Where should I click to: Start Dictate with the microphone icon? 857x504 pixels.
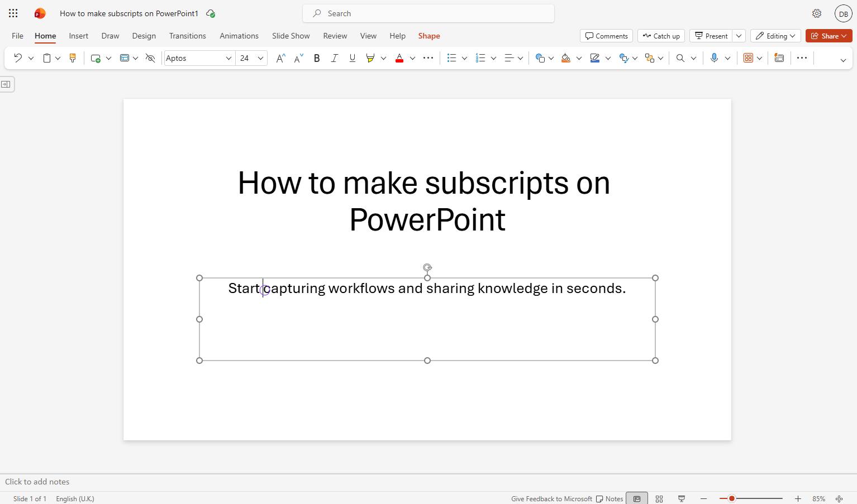pos(714,58)
